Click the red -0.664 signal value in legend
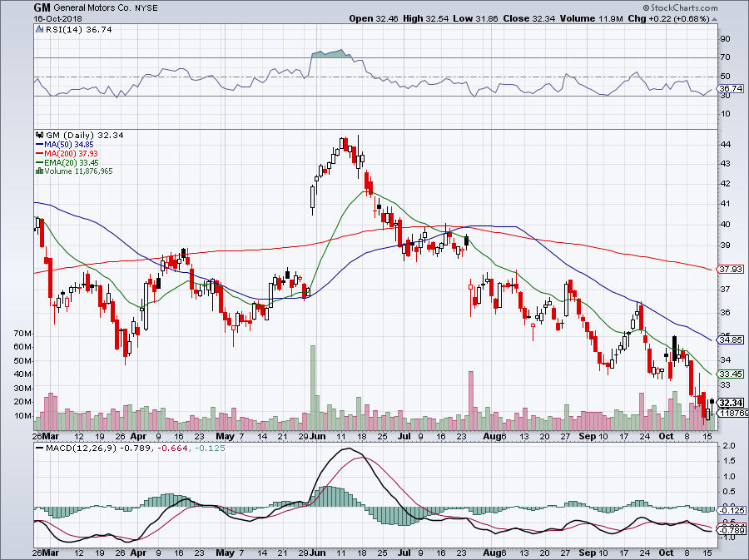This screenshot has height=560, width=749. [x=172, y=448]
